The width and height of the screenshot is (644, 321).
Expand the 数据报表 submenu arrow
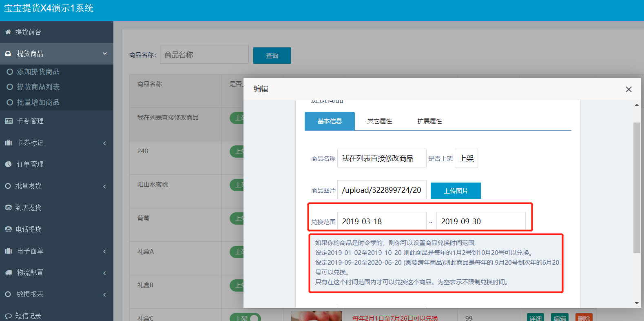(104, 294)
